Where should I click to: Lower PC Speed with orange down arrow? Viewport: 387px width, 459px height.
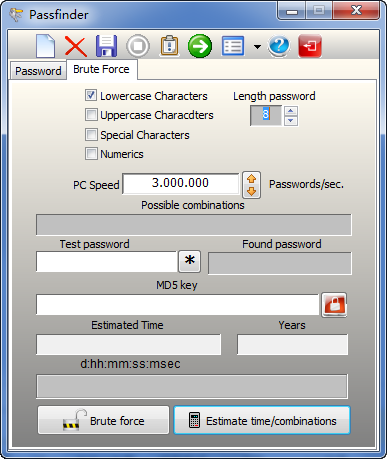tap(251, 191)
